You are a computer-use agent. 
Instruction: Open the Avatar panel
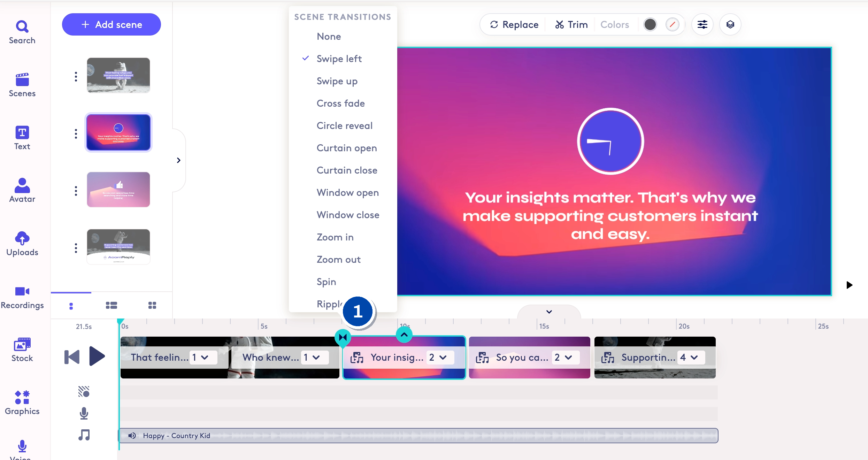click(x=22, y=191)
